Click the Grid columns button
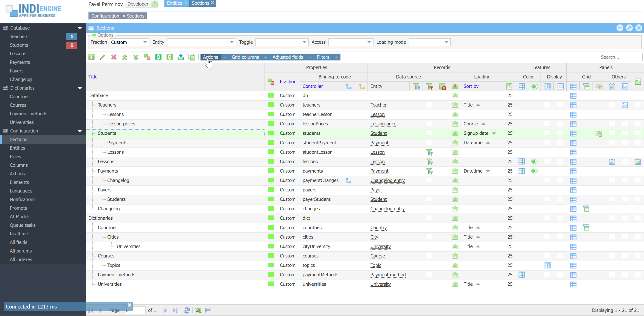644x316 pixels. pyautogui.click(x=245, y=57)
